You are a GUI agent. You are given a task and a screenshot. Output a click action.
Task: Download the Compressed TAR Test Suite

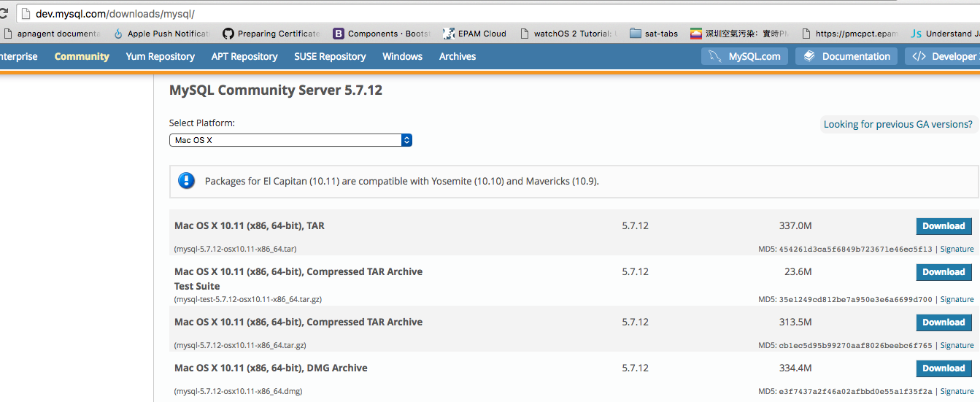[944, 272]
